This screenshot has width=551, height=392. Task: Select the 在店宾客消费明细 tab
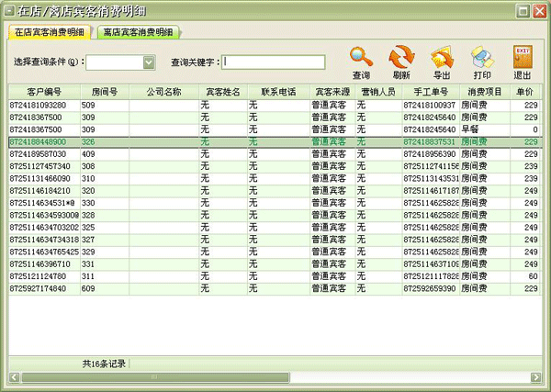(x=49, y=32)
